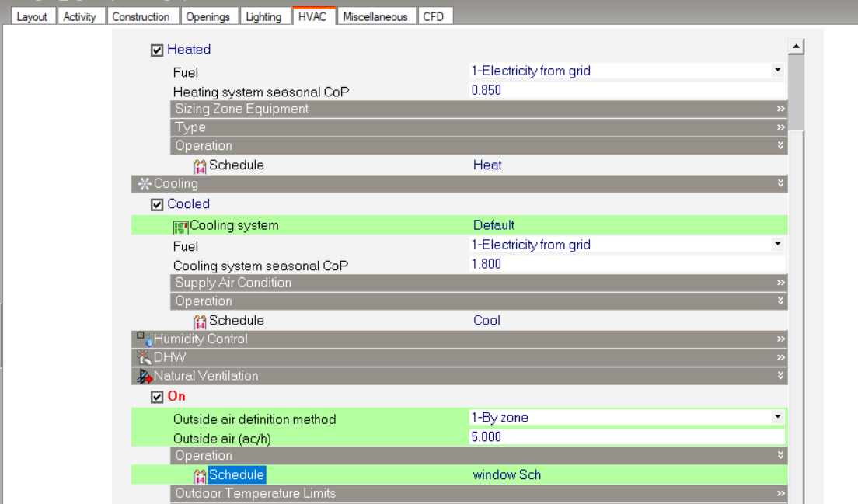Click the scrollbar up arrow
This screenshot has height=504, width=858.
click(796, 47)
